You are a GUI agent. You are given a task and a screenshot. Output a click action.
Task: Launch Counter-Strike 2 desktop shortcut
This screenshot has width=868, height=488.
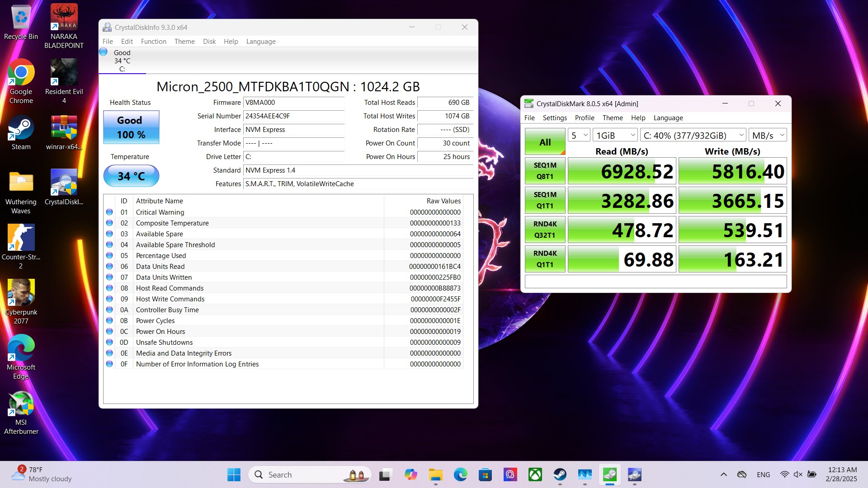point(21,247)
